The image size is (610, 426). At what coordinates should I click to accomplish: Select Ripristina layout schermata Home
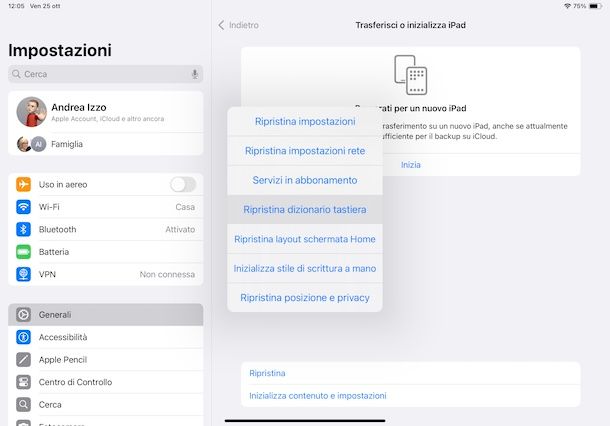pos(305,239)
